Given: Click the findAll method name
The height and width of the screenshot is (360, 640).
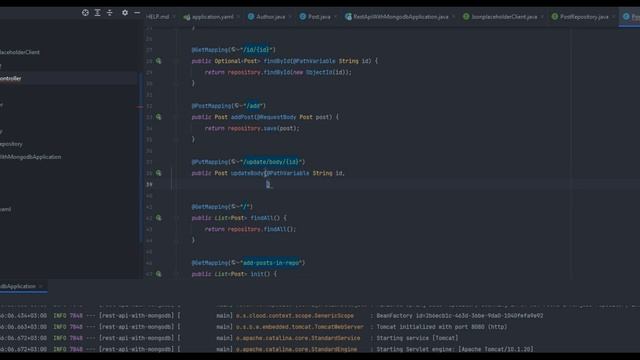Looking at the screenshot, I should click(262, 218).
